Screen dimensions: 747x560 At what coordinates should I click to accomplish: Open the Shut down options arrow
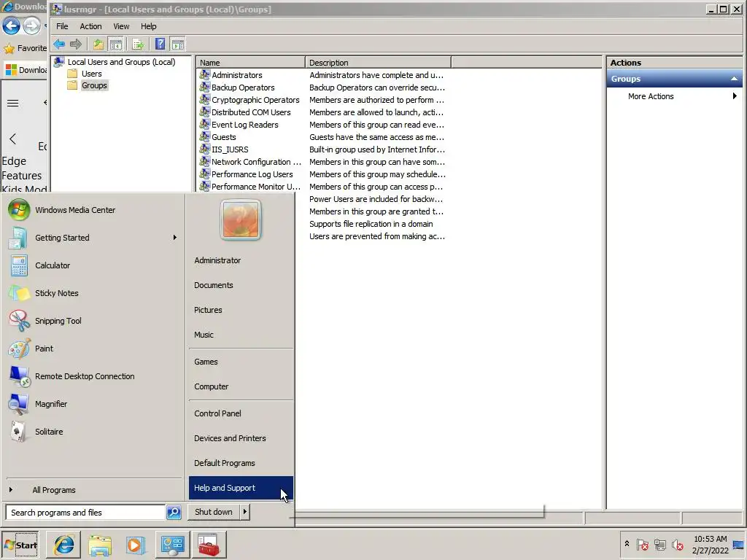point(245,512)
